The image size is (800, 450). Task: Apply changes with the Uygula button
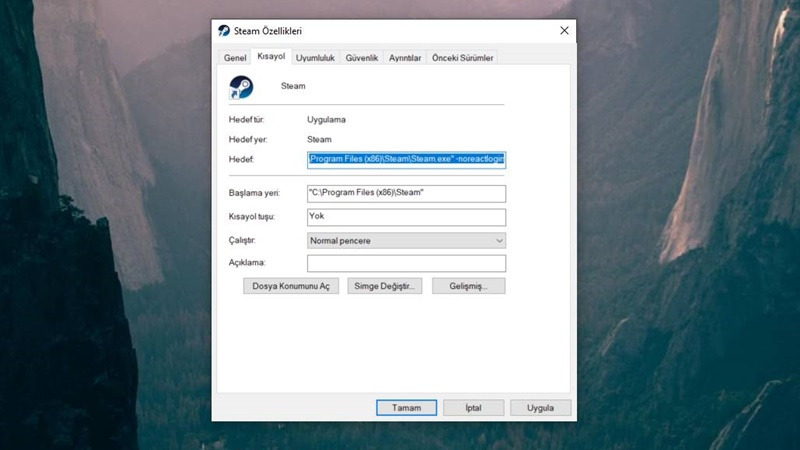pyautogui.click(x=540, y=408)
